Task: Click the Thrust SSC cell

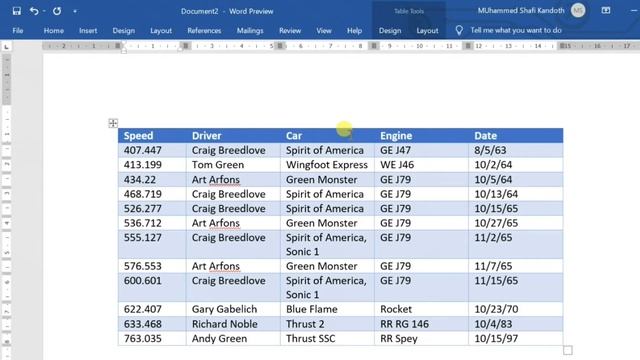Action: [x=327, y=338]
